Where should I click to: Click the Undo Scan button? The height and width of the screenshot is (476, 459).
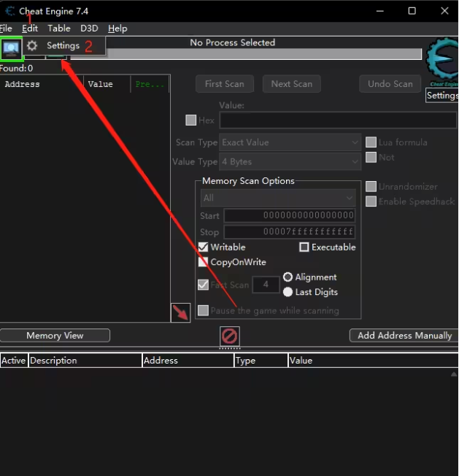click(390, 84)
